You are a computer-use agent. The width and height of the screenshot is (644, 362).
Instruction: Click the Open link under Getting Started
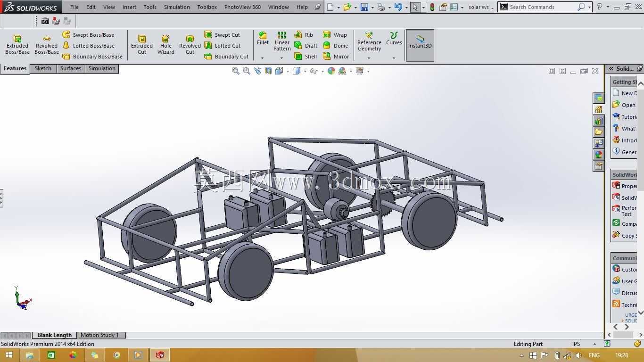pos(624,105)
